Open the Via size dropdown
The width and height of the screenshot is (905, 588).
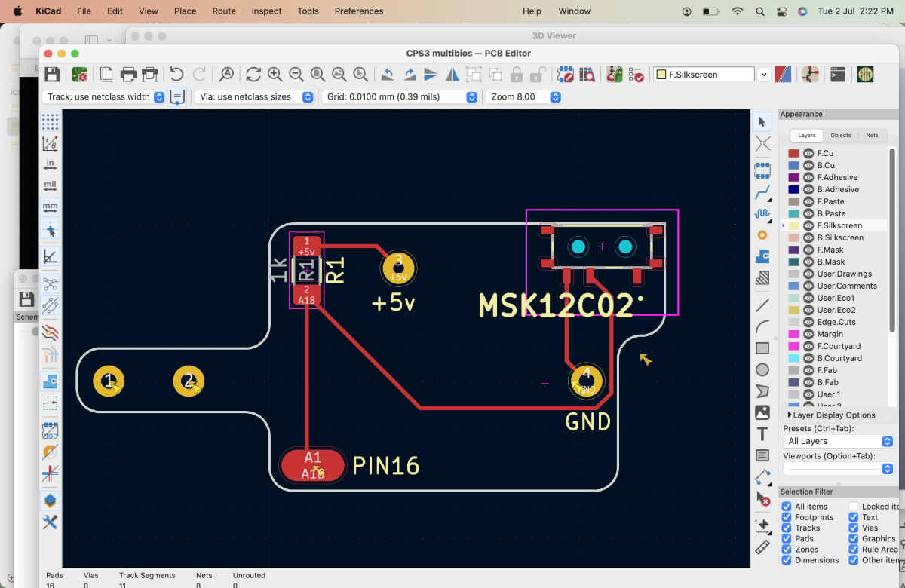tap(254, 96)
